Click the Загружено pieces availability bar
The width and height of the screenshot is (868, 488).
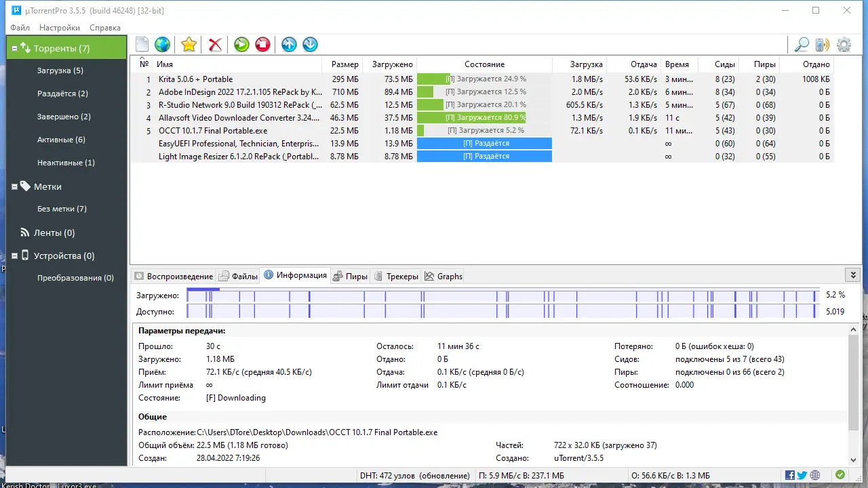click(x=503, y=296)
